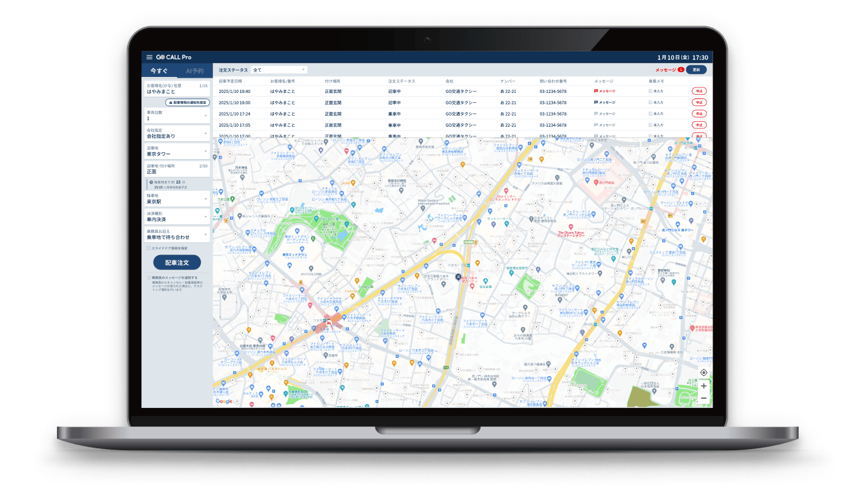Screen dimensions: 868x493
Task: Cancel 18:40 order with 中止
Action: click(x=699, y=91)
